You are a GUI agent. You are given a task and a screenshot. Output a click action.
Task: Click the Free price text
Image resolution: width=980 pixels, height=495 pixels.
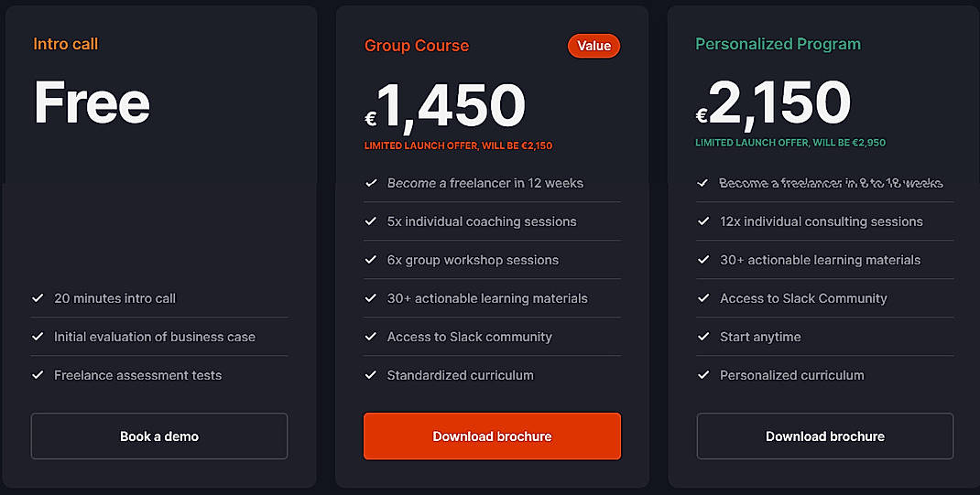point(92,102)
